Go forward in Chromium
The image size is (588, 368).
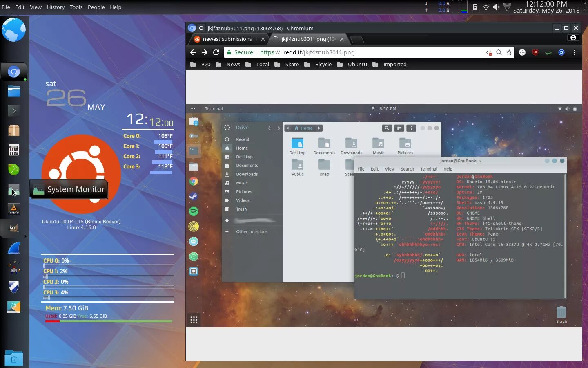pyautogui.click(x=205, y=52)
